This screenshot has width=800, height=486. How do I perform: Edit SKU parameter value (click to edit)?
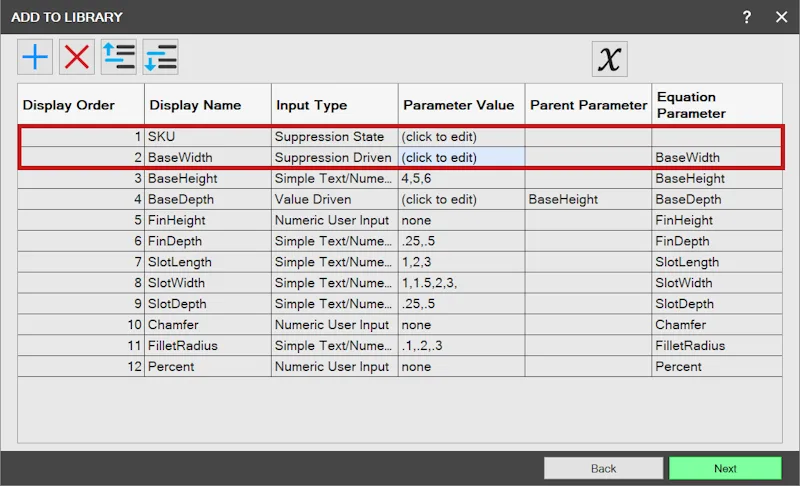(x=462, y=137)
